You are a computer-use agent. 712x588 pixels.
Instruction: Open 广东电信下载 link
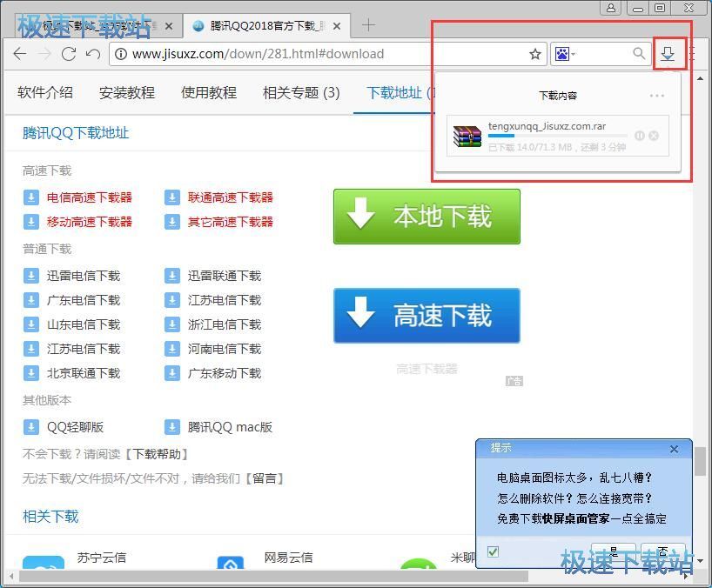[83, 300]
